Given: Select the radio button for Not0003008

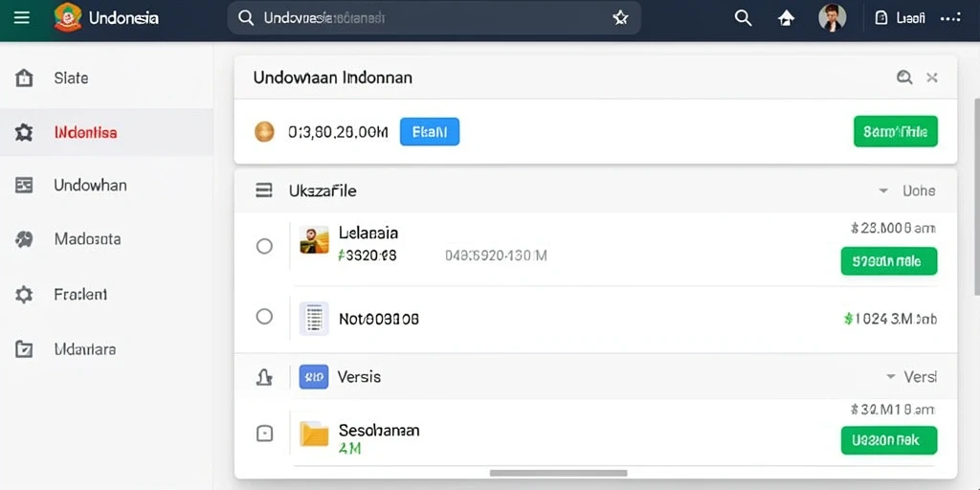Looking at the screenshot, I should (264, 317).
